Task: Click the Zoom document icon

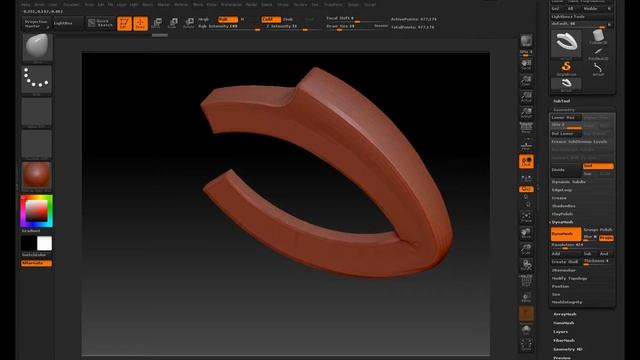Action: [x=526, y=80]
